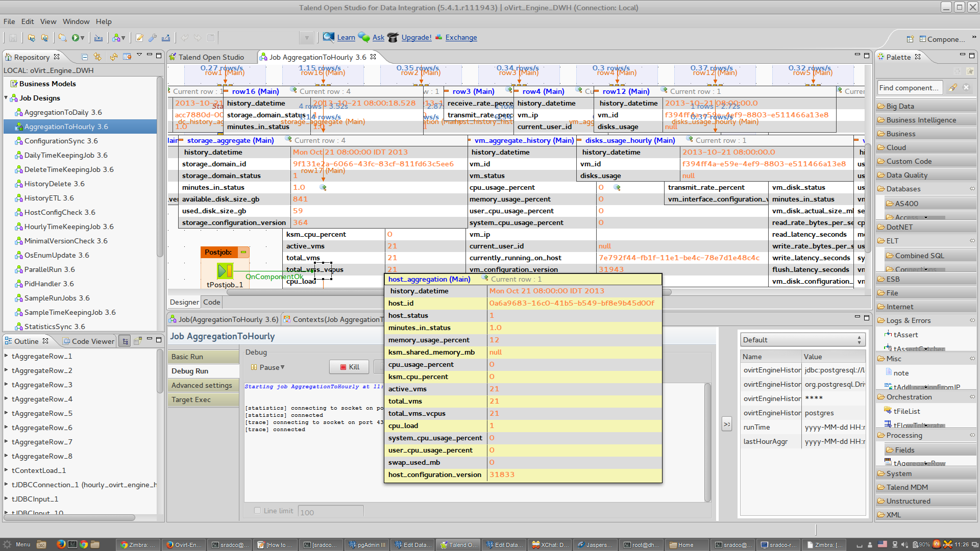Click the Exchange link
Screen dimensions: 980x551
click(x=461, y=37)
